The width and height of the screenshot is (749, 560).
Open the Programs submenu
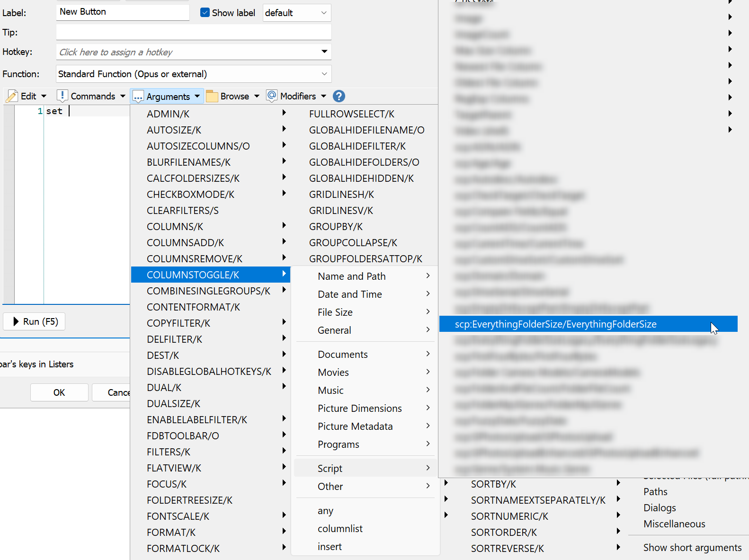pos(365,444)
